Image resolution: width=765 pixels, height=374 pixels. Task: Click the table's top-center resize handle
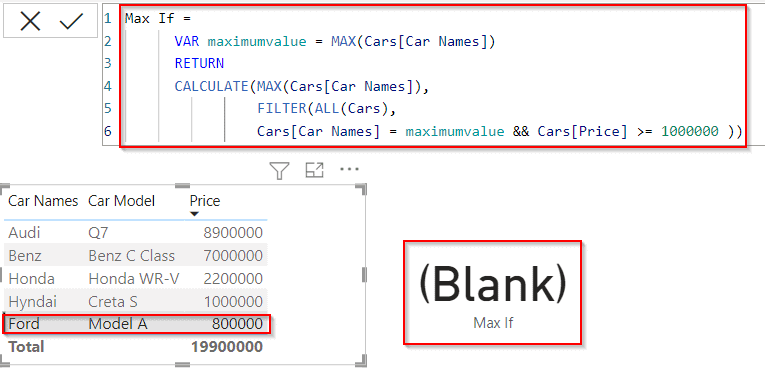click(x=181, y=185)
